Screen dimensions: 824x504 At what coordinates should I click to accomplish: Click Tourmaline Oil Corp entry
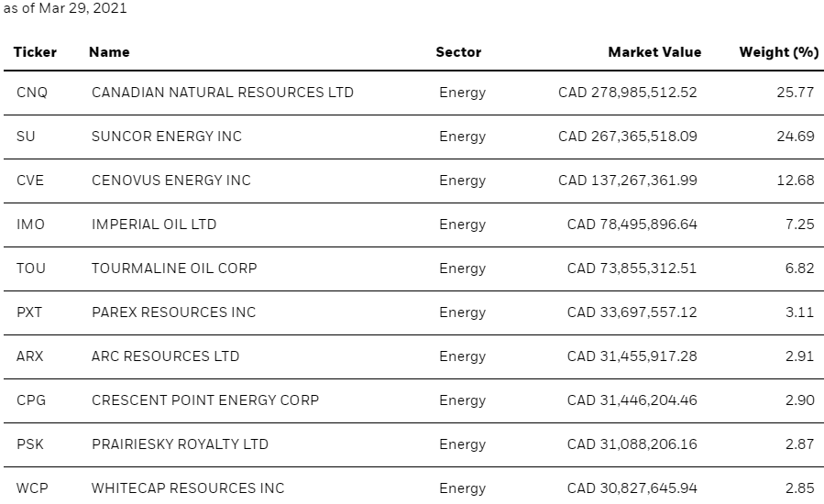(x=174, y=268)
